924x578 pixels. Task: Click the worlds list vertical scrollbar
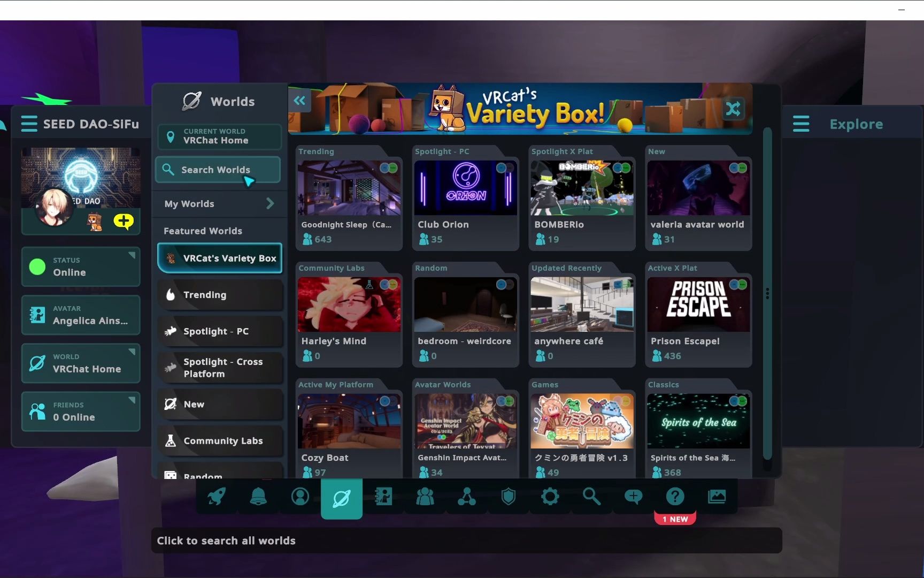pyautogui.click(x=767, y=293)
